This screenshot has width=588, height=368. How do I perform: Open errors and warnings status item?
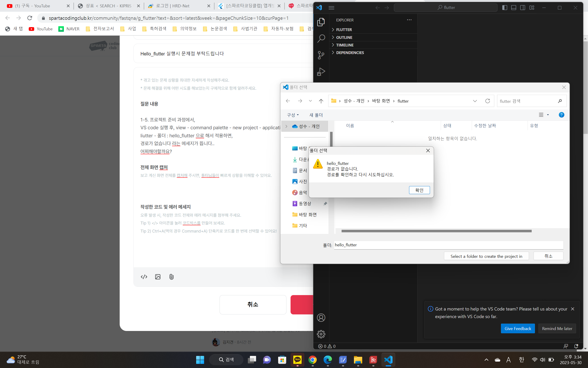(327, 346)
